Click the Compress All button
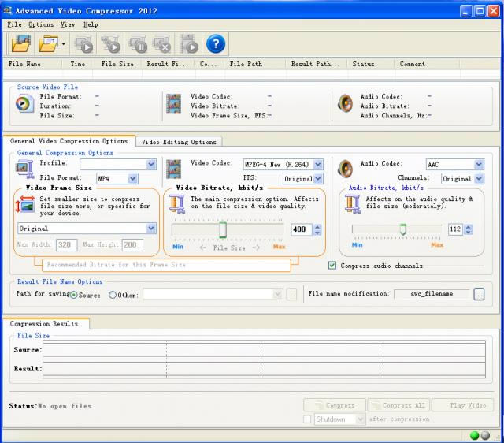The width and height of the screenshot is (504, 443). point(399,405)
